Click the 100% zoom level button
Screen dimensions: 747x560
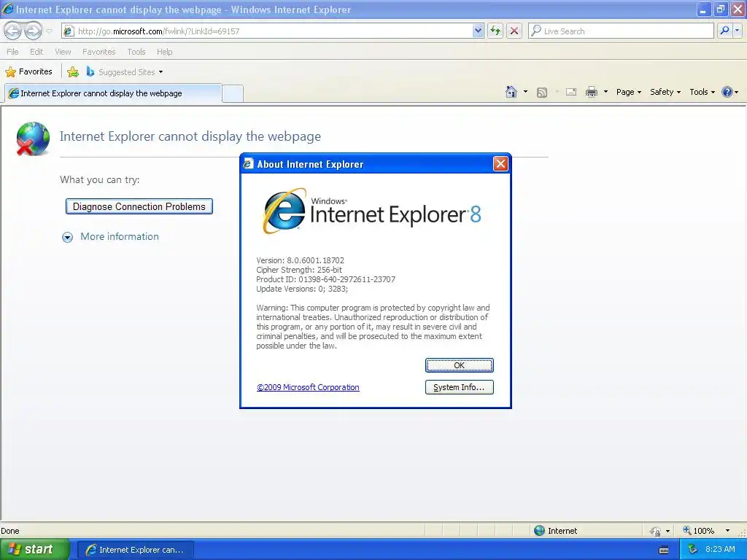(x=699, y=531)
